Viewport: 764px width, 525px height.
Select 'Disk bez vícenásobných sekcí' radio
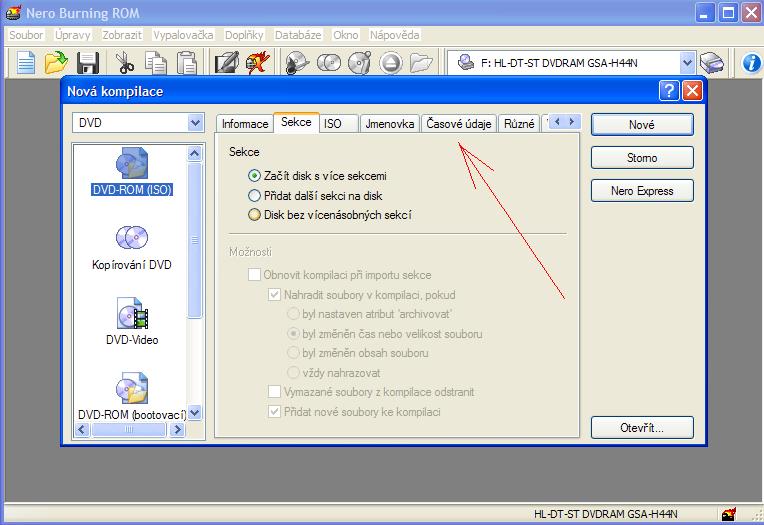tap(254, 214)
